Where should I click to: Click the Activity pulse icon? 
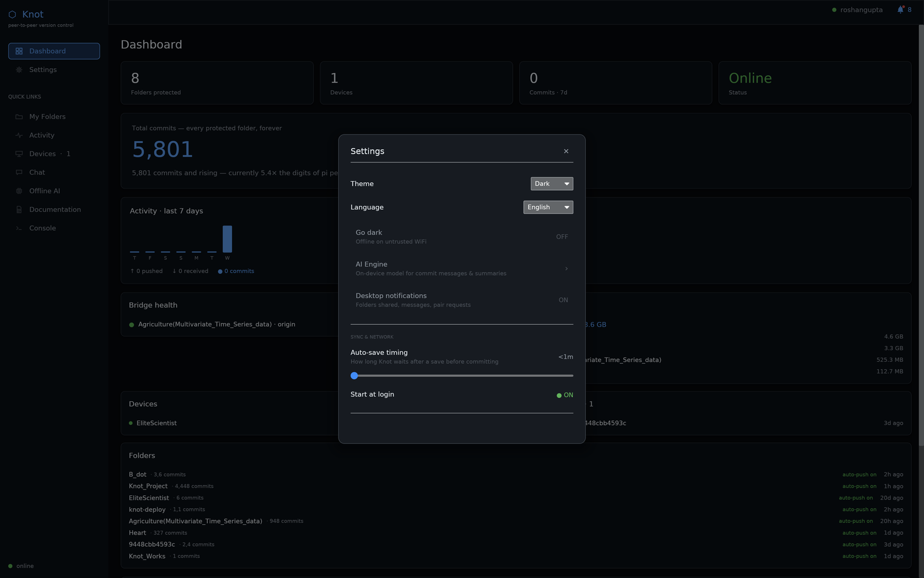19,135
